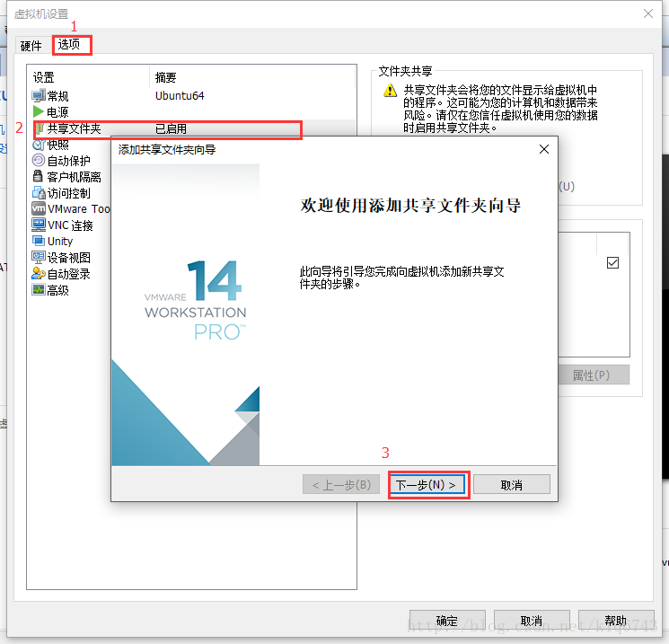Viewport: 669px width, 644px height.
Task: Switch to the 硬件 hardware tab
Action: [x=31, y=46]
